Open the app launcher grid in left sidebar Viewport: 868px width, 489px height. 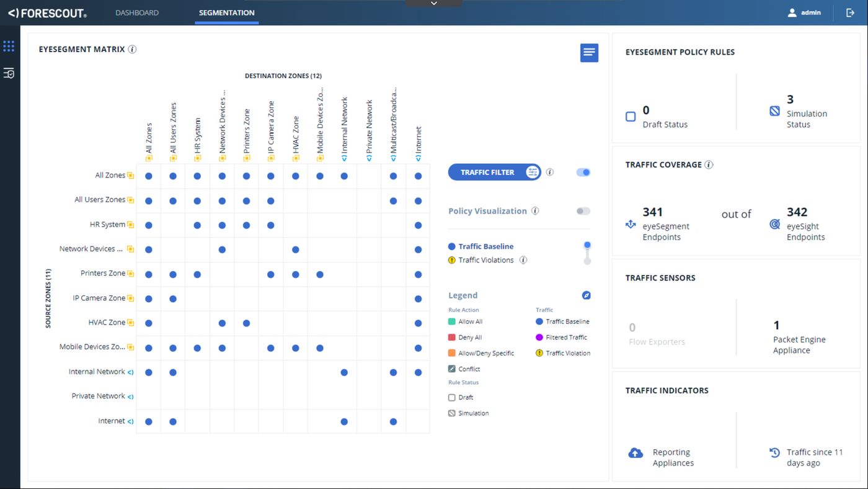pyautogui.click(x=9, y=45)
